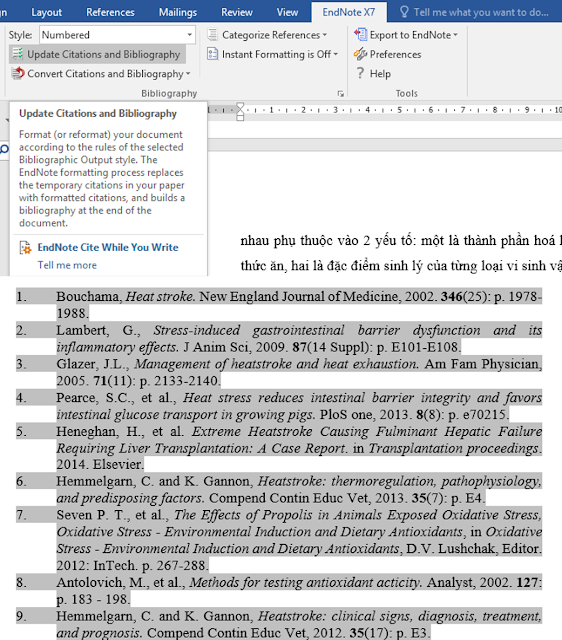The image size is (562, 640).
Task: Click the Categorize References button
Action: [x=267, y=35]
